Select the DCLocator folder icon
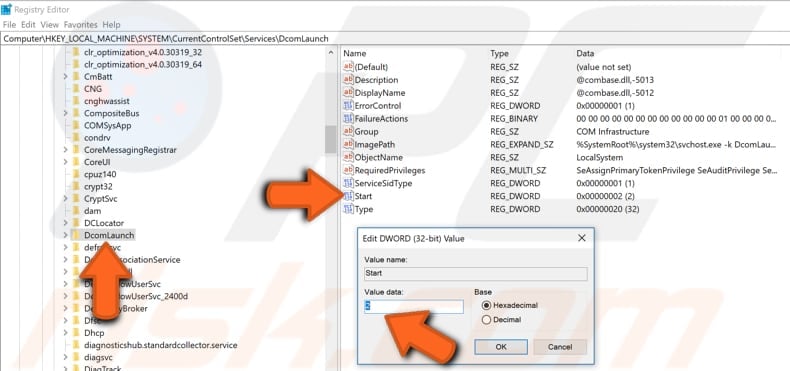The height and width of the screenshot is (371, 790). 76,223
